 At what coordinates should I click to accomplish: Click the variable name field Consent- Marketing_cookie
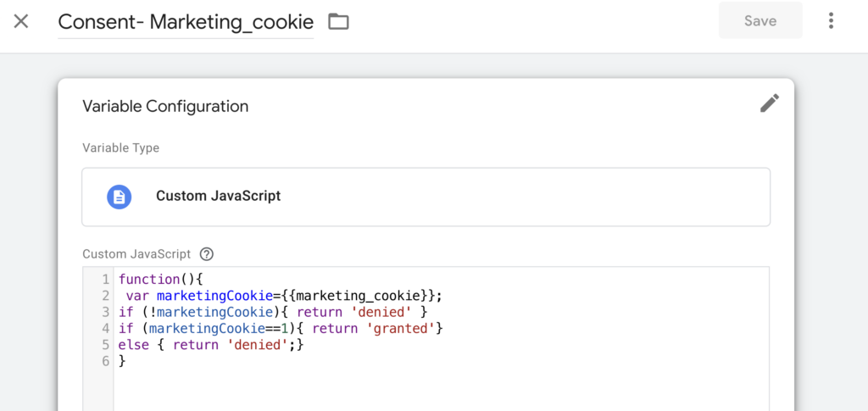pos(185,22)
